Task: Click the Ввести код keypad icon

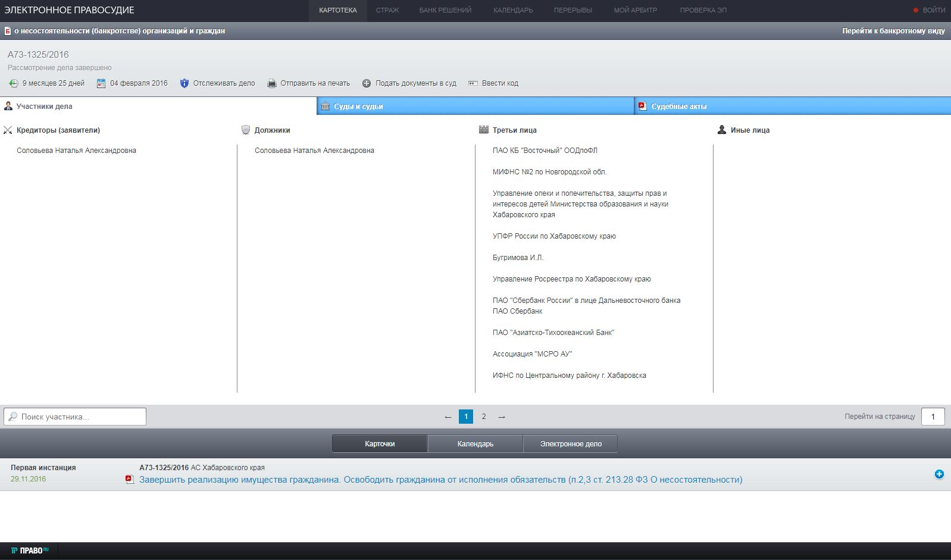Action: click(473, 83)
